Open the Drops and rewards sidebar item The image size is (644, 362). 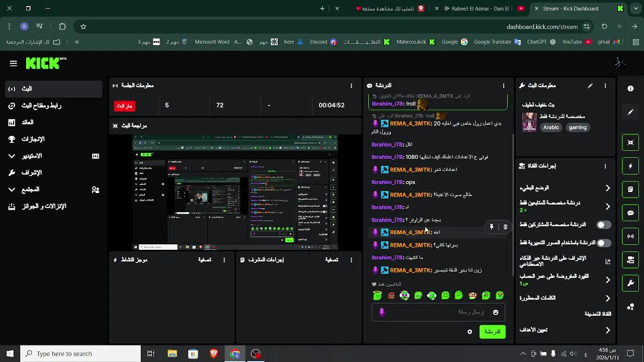(54, 207)
